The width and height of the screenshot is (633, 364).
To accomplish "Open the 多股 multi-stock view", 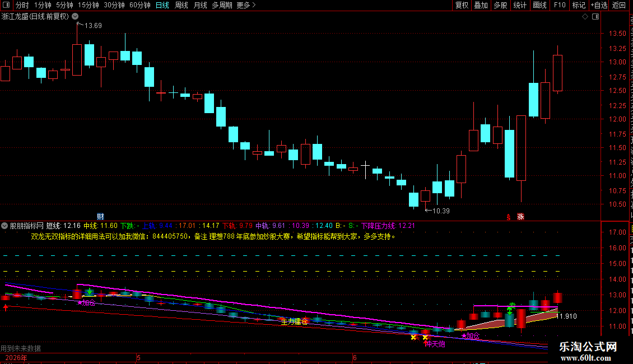I will 500,5.
